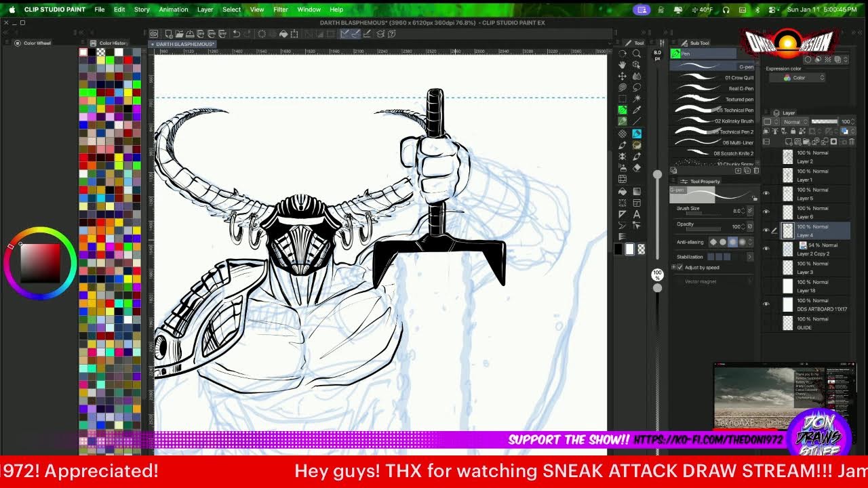Select the Object operation tool
868x488 pixels.
[637, 64]
